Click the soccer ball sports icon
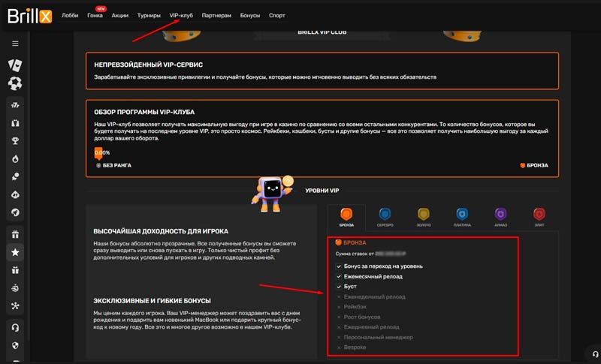 point(15,83)
